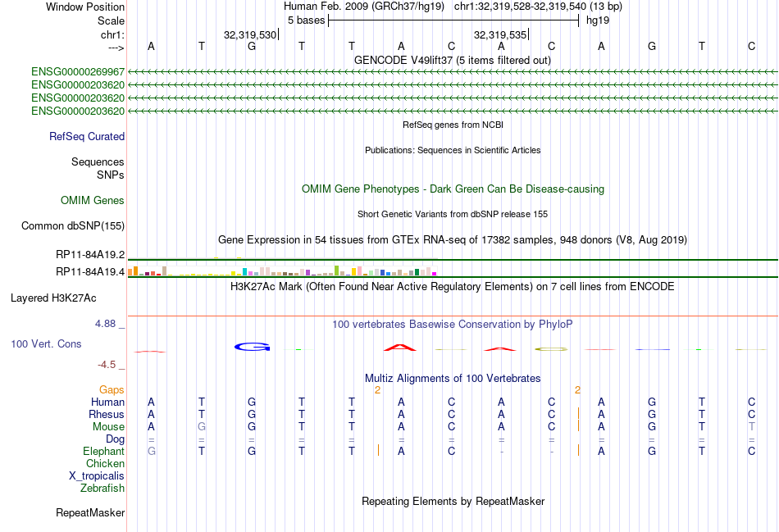The height and width of the screenshot is (532, 779).
Task: Select the RP11-84A19.2 expression label
Action: pos(90,255)
